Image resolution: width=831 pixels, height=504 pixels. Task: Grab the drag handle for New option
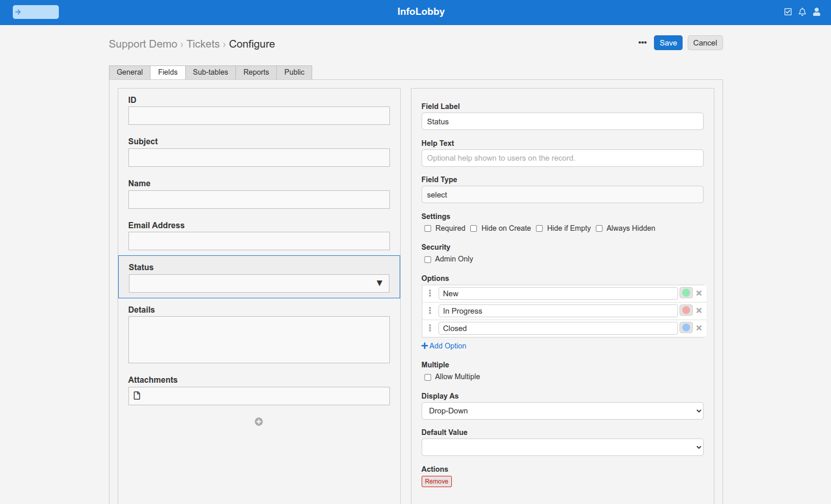(430, 293)
